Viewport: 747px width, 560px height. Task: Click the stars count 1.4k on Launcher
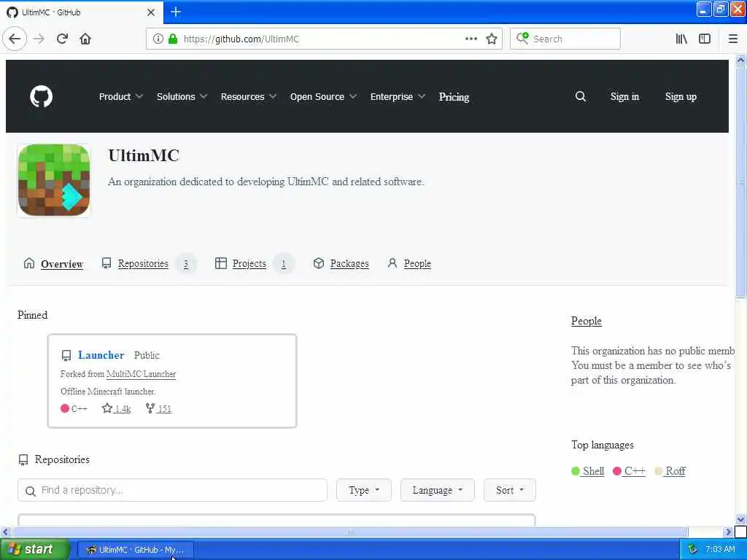click(116, 408)
